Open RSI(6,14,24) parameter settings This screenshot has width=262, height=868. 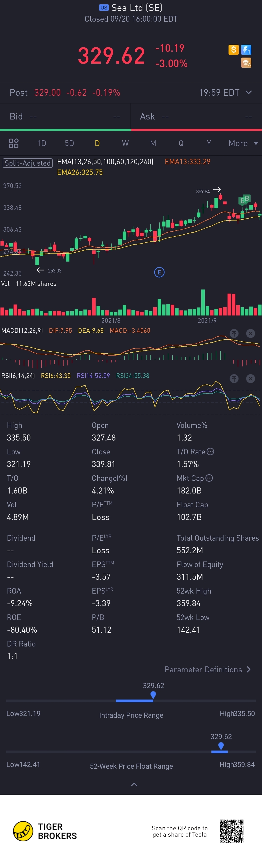[18, 376]
